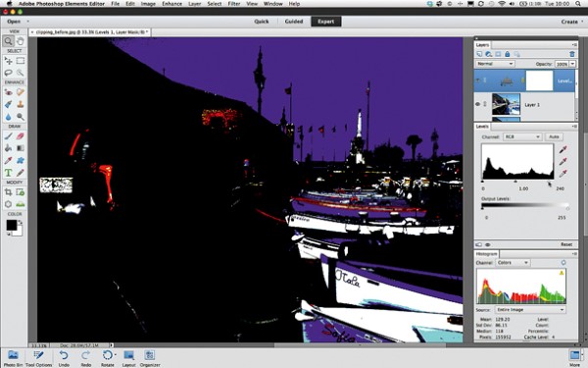Select the Spot Healing Brush tool
Screen dimensions: 588x368
pyautogui.click(x=21, y=92)
